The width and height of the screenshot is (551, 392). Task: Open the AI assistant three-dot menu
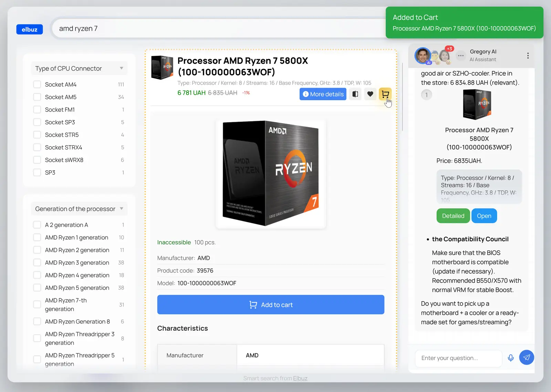[528, 55]
